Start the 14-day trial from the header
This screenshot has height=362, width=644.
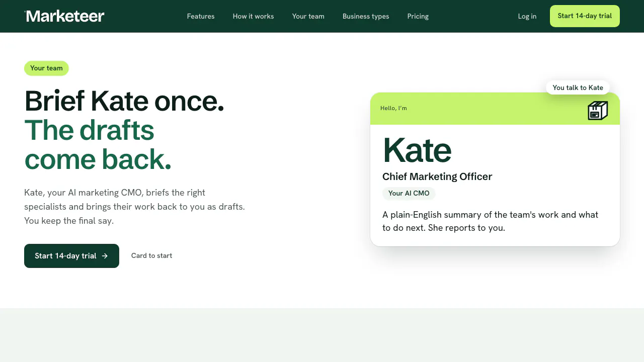585,16
